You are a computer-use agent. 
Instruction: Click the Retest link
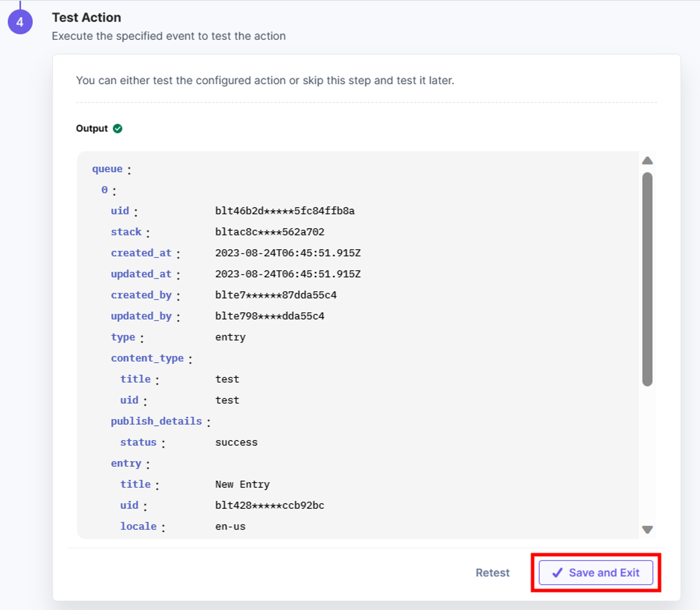pyautogui.click(x=492, y=573)
